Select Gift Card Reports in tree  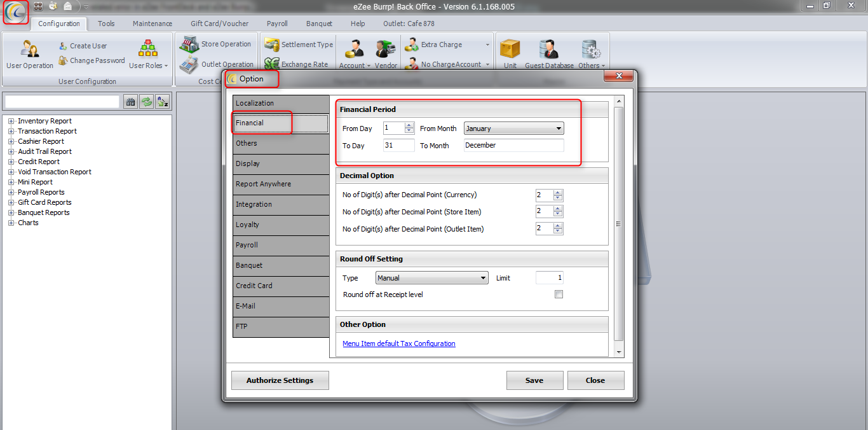[44, 202]
